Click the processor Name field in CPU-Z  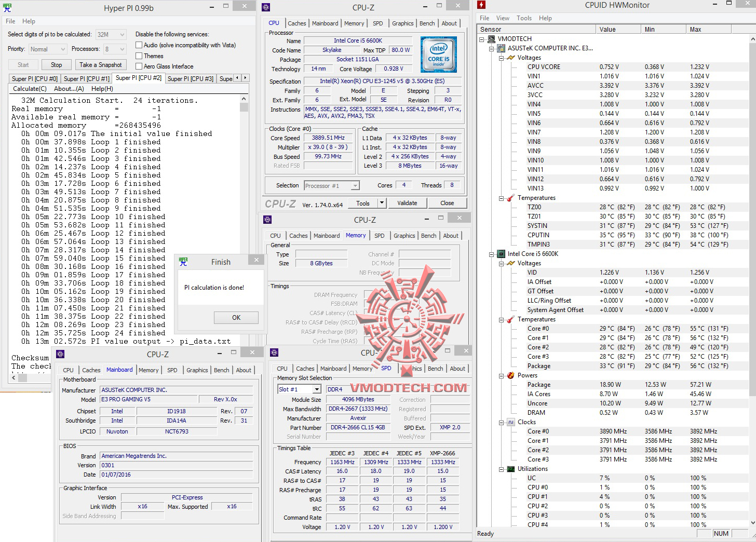(x=358, y=40)
